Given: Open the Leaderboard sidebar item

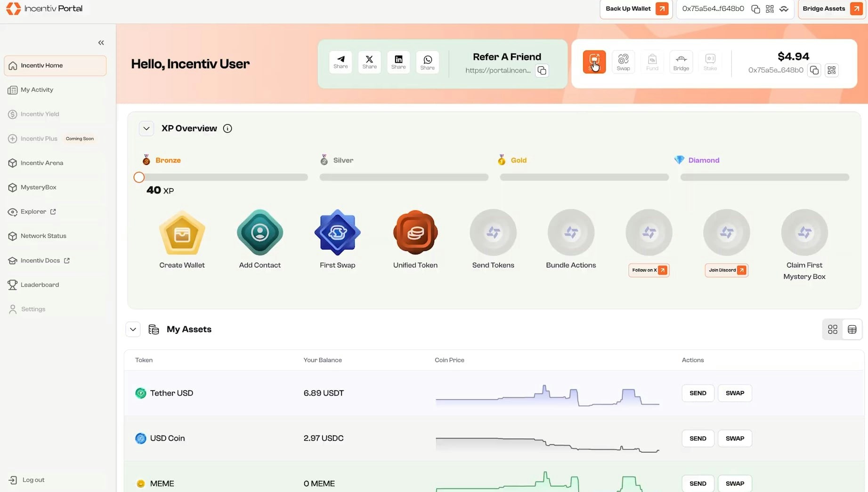Looking at the screenshot, I should tap(40, 284).
